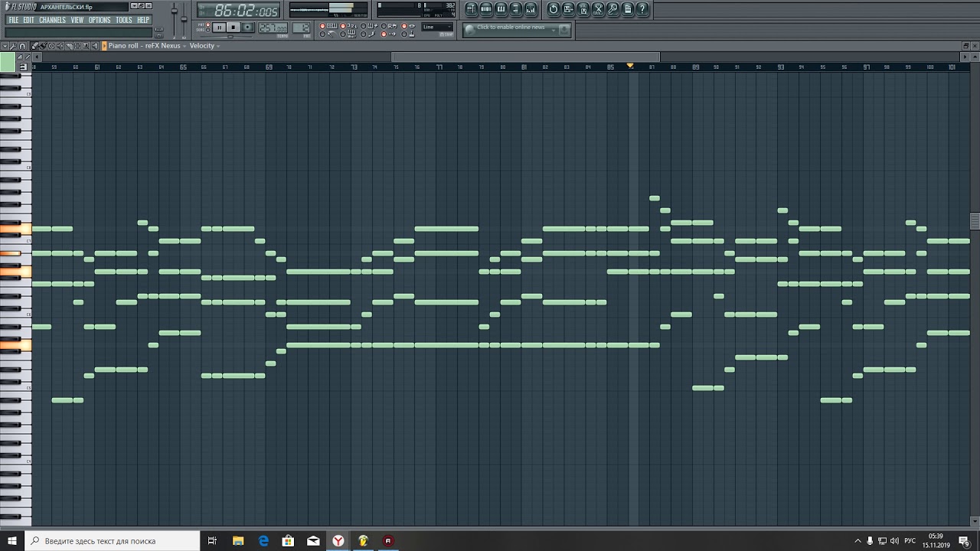
Task: Open the piano roll window icon
Action: pos(501,9)
